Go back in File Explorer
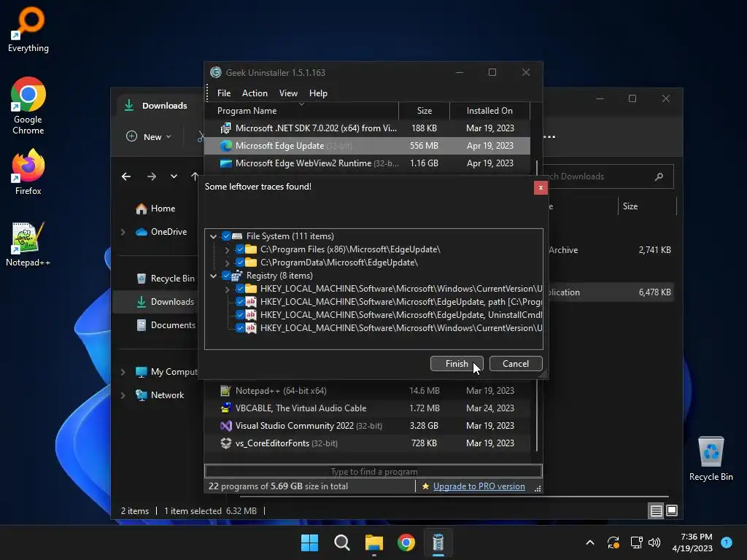This screenshot has width=747, height=560. 126,176
